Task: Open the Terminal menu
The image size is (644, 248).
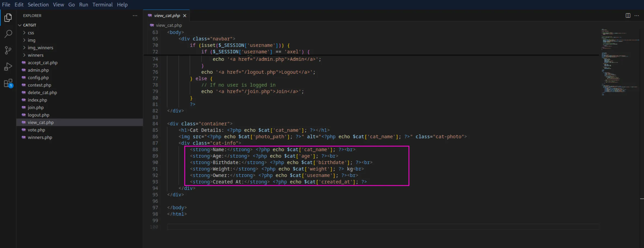Action: [x=102, y=5]
